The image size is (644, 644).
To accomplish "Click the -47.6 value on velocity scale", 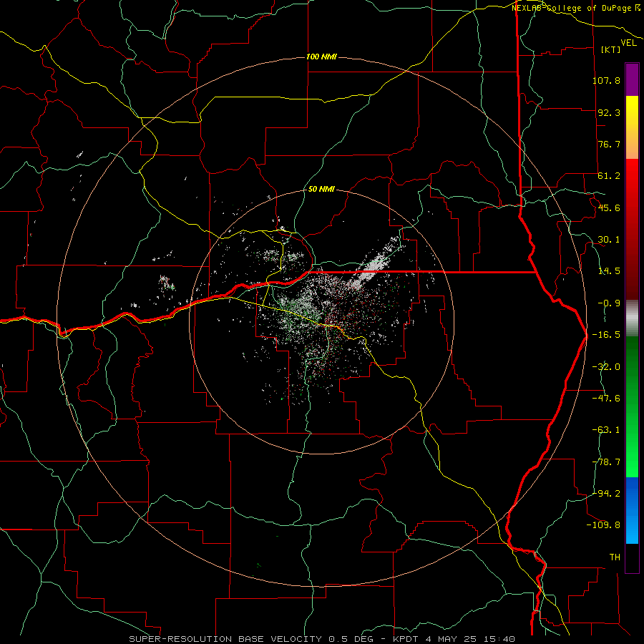I will 606,399.
